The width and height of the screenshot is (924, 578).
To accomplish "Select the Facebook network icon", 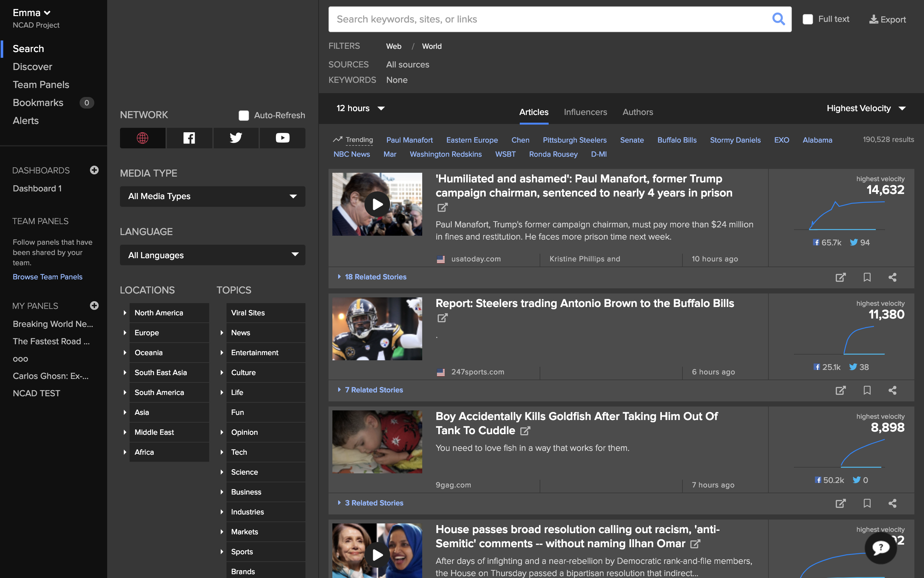I will pos(189,138).
